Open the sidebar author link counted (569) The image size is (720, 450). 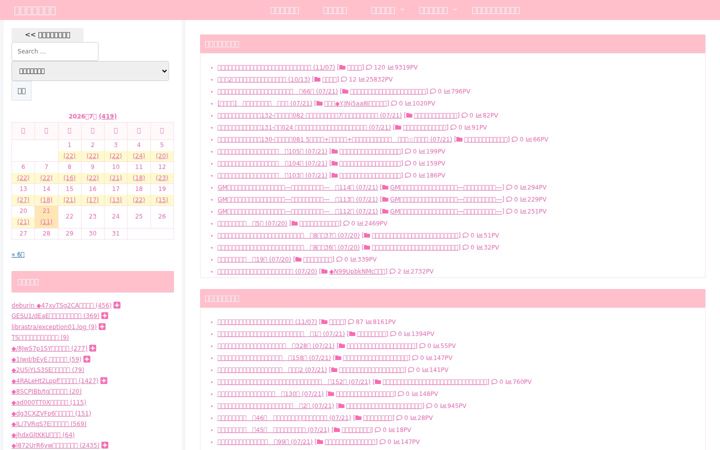[49, 424]
